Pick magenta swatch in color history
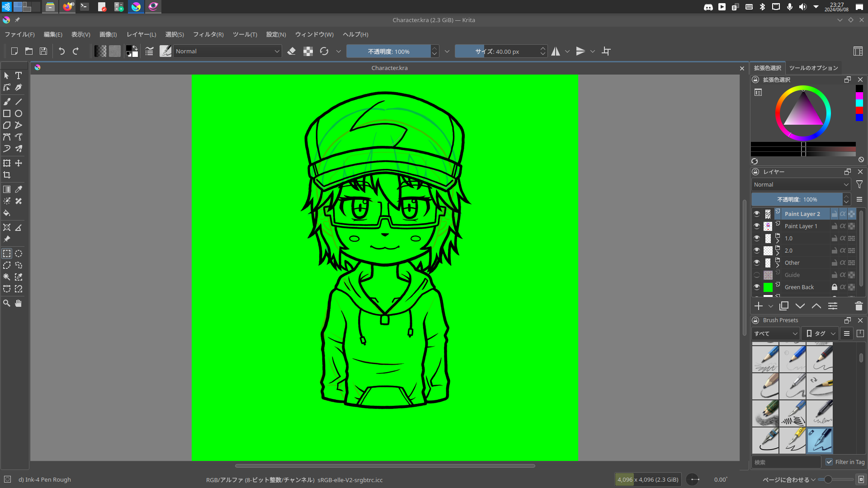This screenshot has width=868, height=488. 859,96
